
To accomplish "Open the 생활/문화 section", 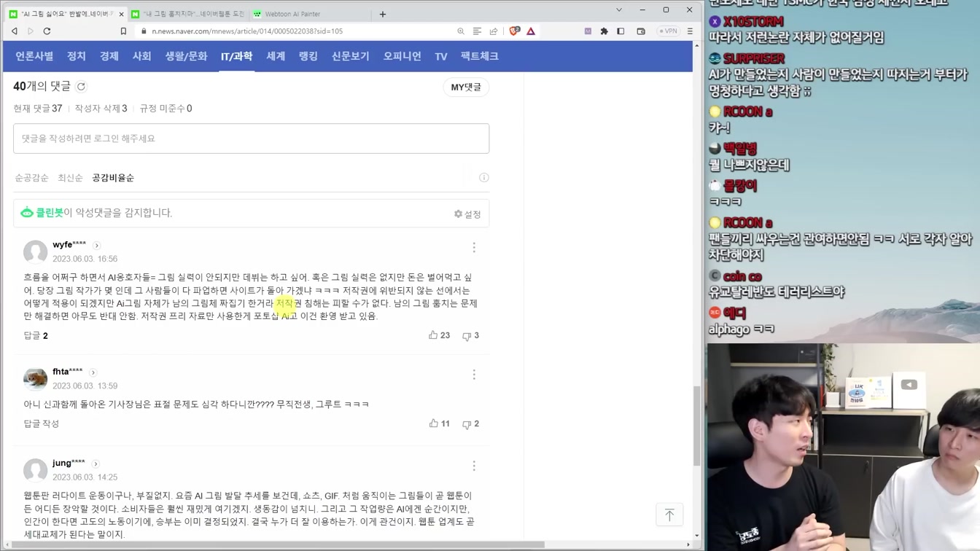I will coord(186,56).
